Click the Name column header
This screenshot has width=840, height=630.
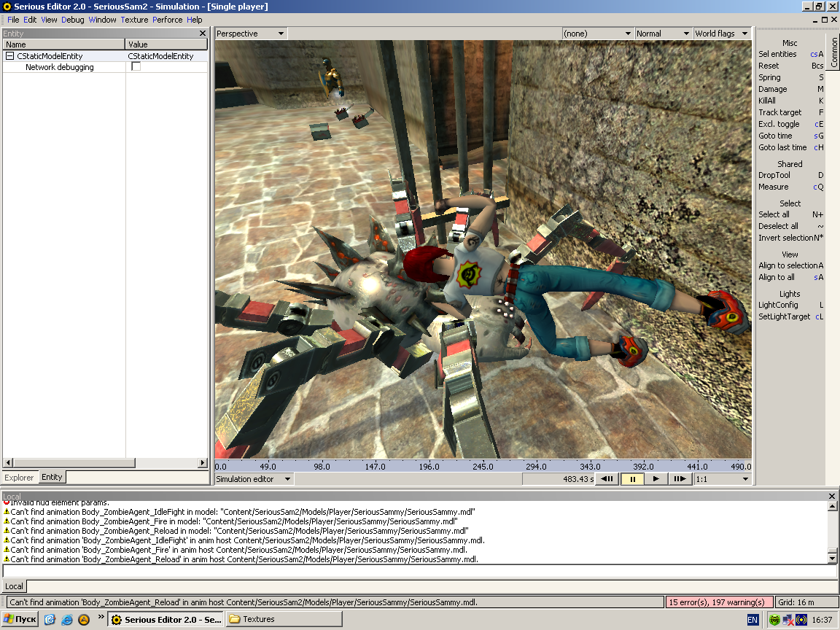pyautogui.click(x=63, y=44)
